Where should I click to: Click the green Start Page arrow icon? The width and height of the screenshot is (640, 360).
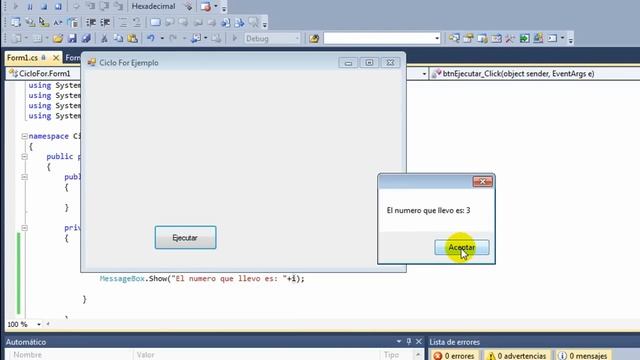click(524, 38)
